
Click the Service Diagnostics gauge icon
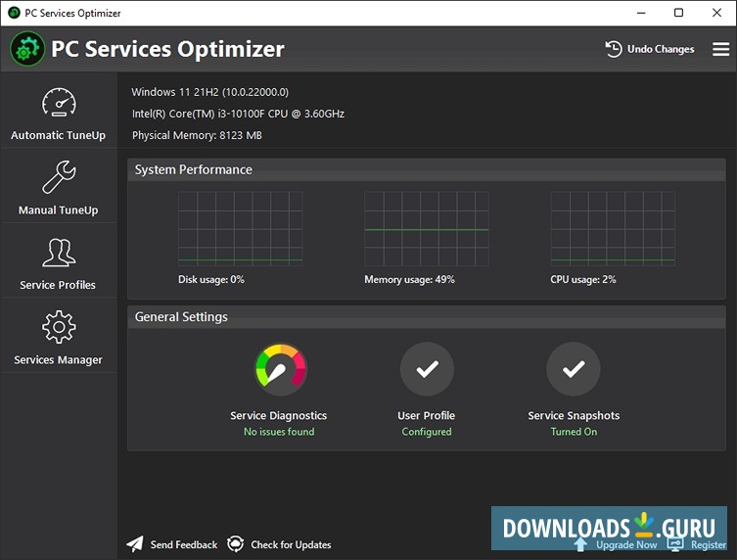coord(281,369)
